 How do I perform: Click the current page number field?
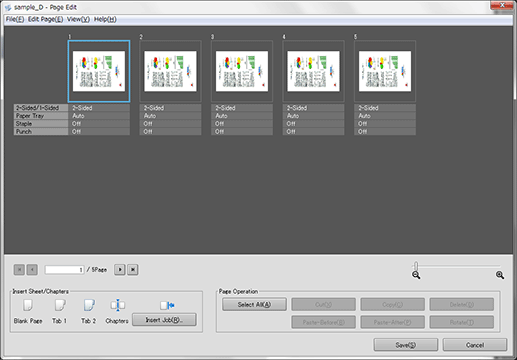64,270
